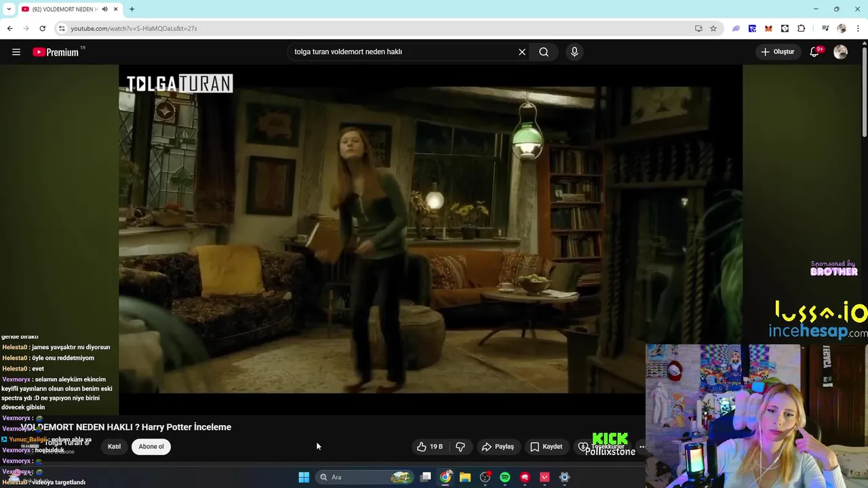The height and width of the screenshot is (488, 868).
Task: Subscribe using the Abone ol button
Action: (x=151, y=447)
